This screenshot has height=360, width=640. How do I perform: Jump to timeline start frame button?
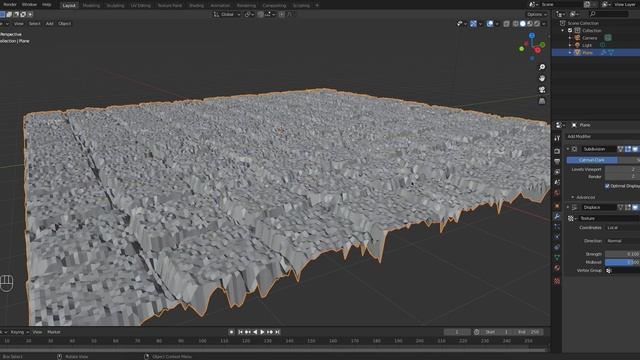[x=240, y=332]
